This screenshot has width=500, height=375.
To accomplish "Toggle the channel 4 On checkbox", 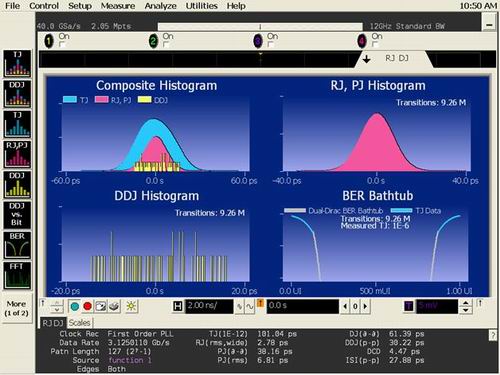I will pyautogui.click(x=375, y=45).
